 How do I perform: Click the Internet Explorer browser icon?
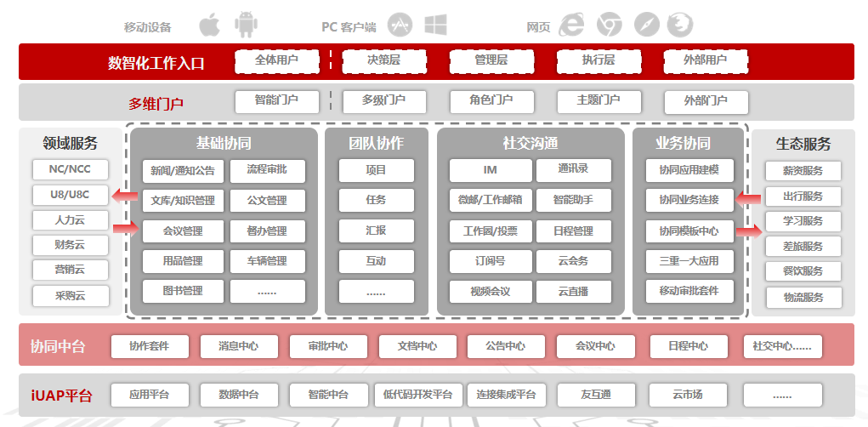tap(571, 25)
